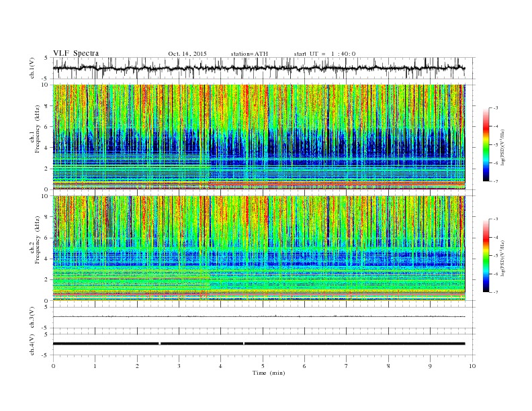Click the thick black ch.4 trace bar
This screenshot has width=532, height=411.
point(259,344)
